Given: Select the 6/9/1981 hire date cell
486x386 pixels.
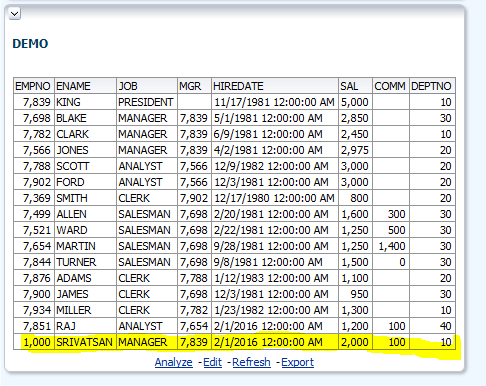Looking at the screenshot, I should tap(275, 134).
